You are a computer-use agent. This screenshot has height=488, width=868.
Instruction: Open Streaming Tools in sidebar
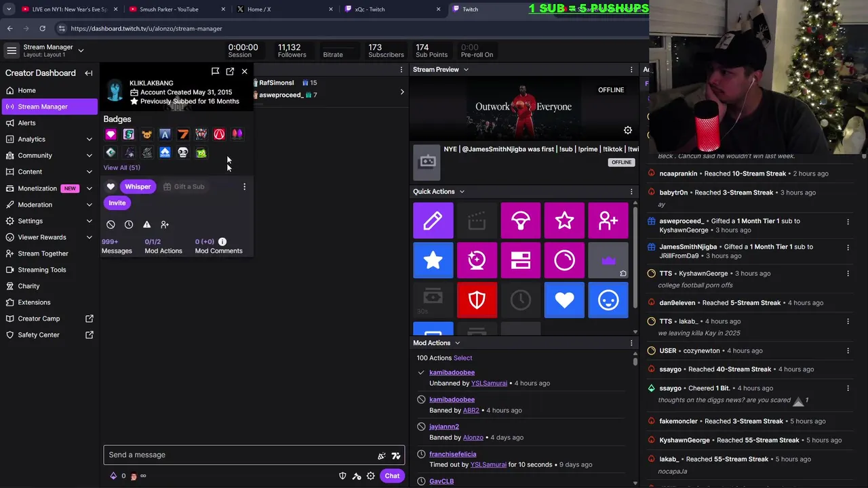49,270
